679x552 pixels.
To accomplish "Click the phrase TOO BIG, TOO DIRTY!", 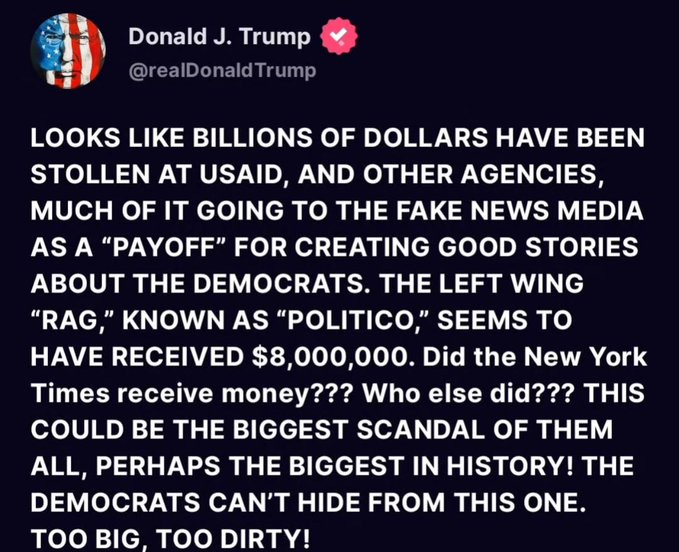I will point(171,539).
